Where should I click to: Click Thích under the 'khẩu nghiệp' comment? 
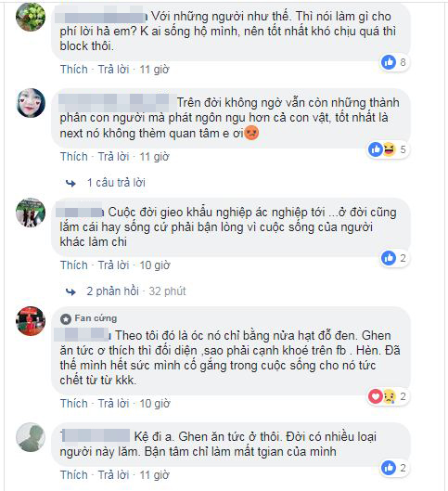[74, 265]
